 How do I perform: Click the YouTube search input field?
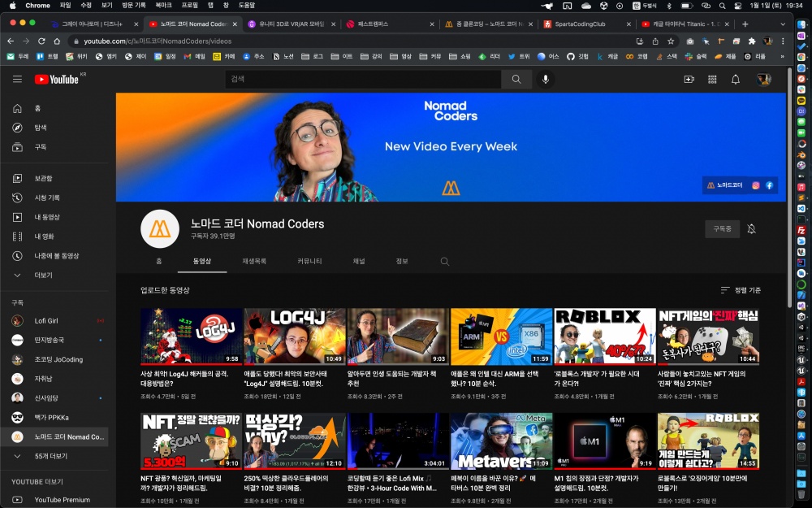(363, 80)
